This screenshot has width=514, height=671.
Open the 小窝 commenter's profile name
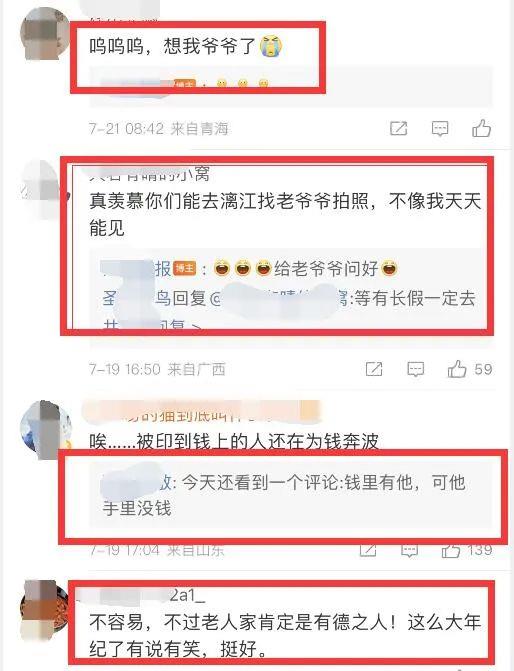[x=150, y=173]
